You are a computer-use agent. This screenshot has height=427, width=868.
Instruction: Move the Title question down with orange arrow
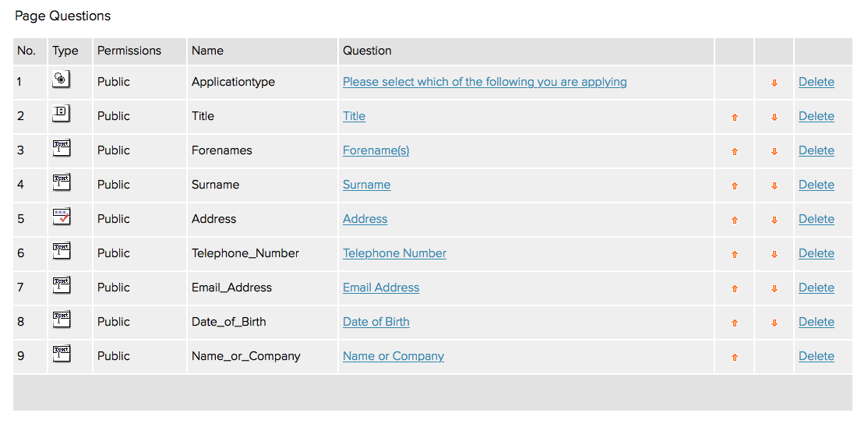[x=774, y=118]
